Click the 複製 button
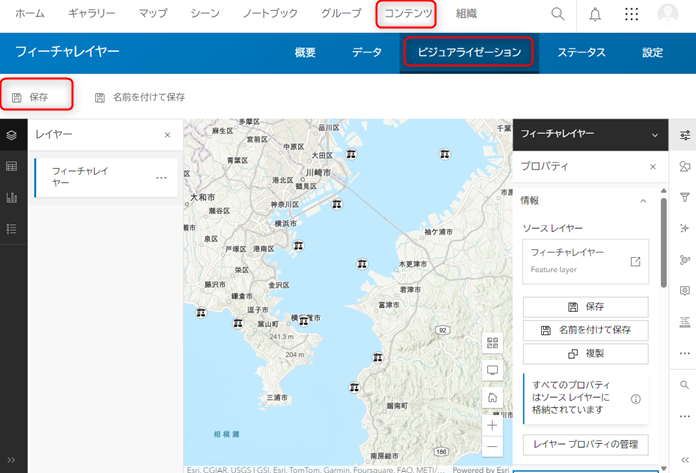The image size is (696, 473). coord(585,354)
